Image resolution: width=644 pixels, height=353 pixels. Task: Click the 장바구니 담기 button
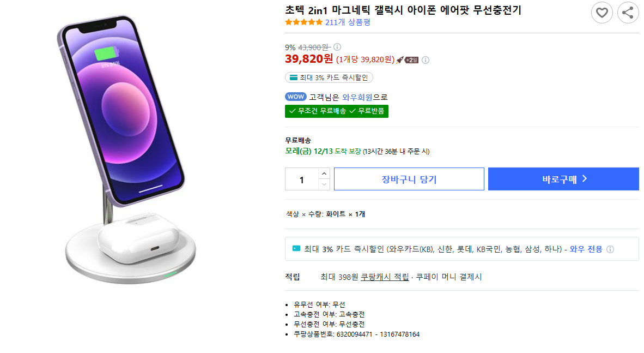coord(409,179)
